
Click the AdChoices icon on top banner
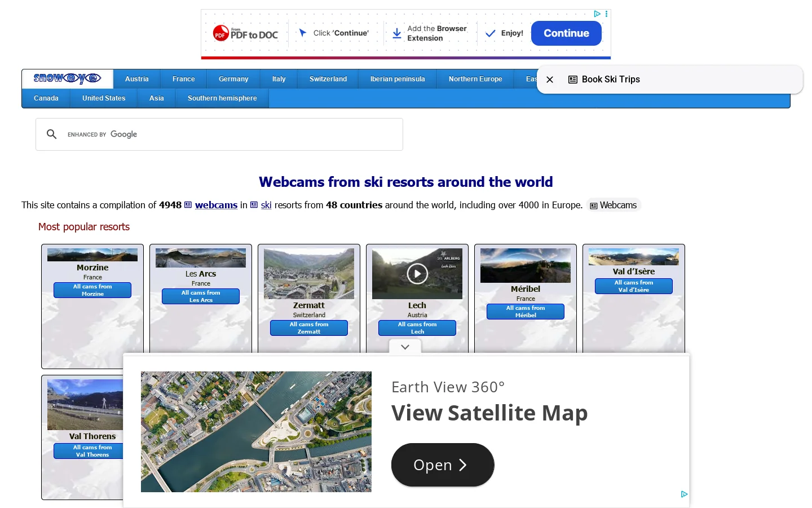tap(597, 14)
